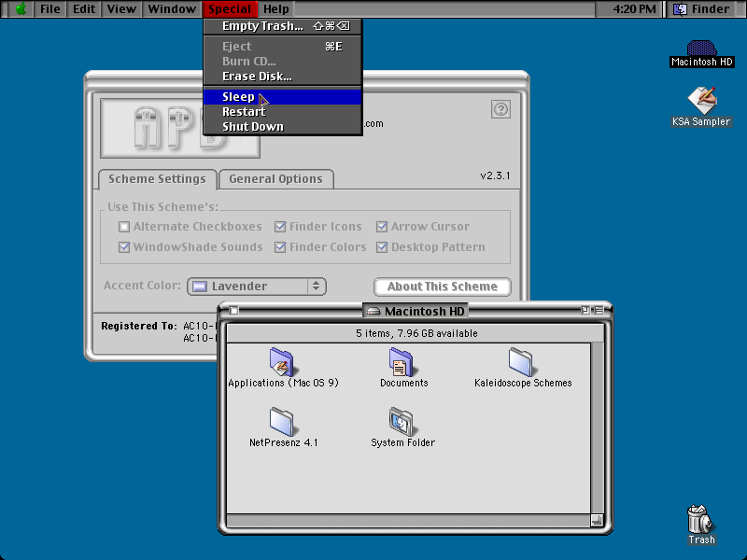
Task: Click the "Use This Scheme's:" group label
Action: tap(162, 206)
